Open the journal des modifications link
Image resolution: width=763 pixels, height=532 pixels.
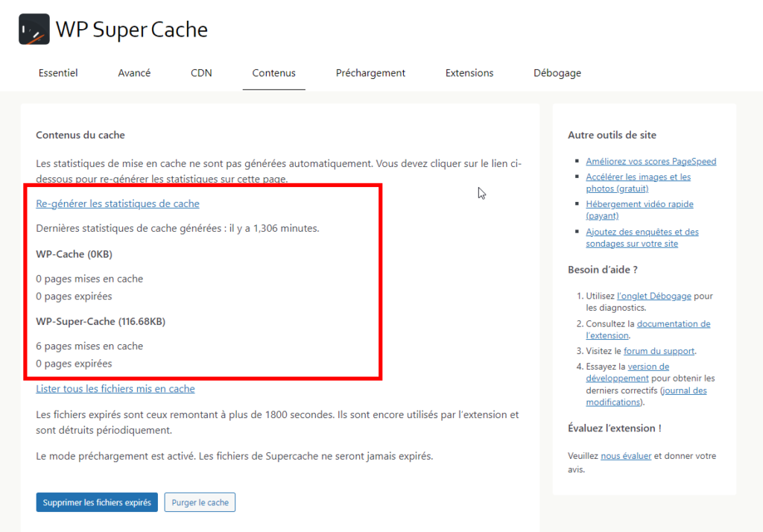tap(646, 396)
